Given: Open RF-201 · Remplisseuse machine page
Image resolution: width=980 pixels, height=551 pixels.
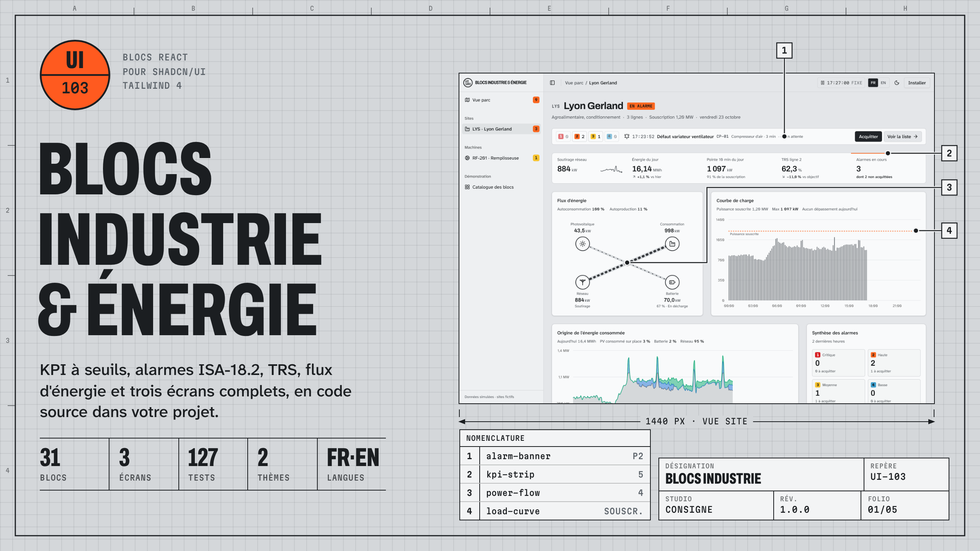Looking at the screenshot, I should tap(501, 158).
